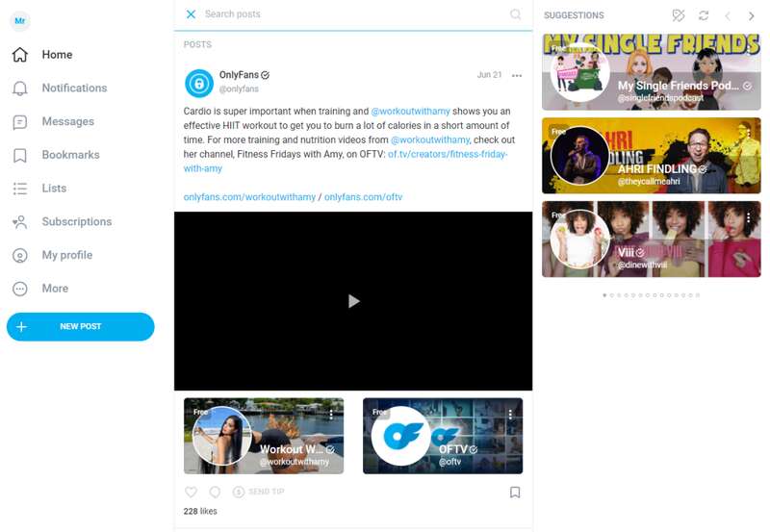770x532 pixels.
Task: Close the post search with X
Action: pyautogui.click(x=191, y=14)
